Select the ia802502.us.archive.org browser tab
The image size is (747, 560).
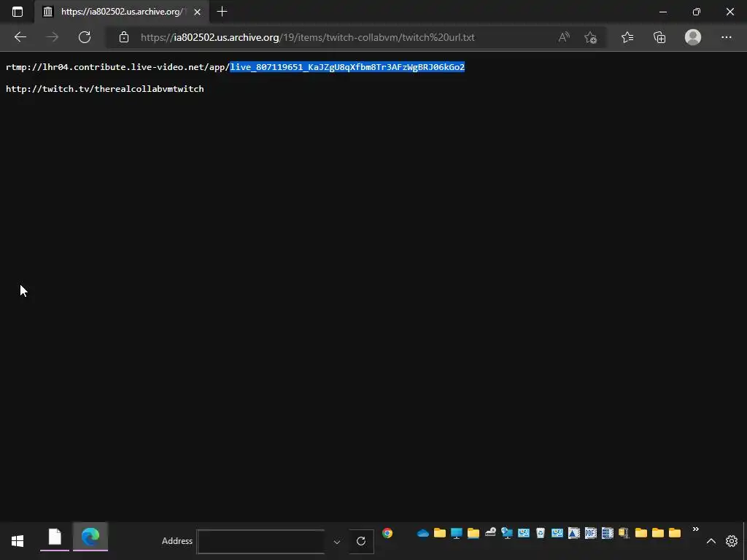pos(121,12)
